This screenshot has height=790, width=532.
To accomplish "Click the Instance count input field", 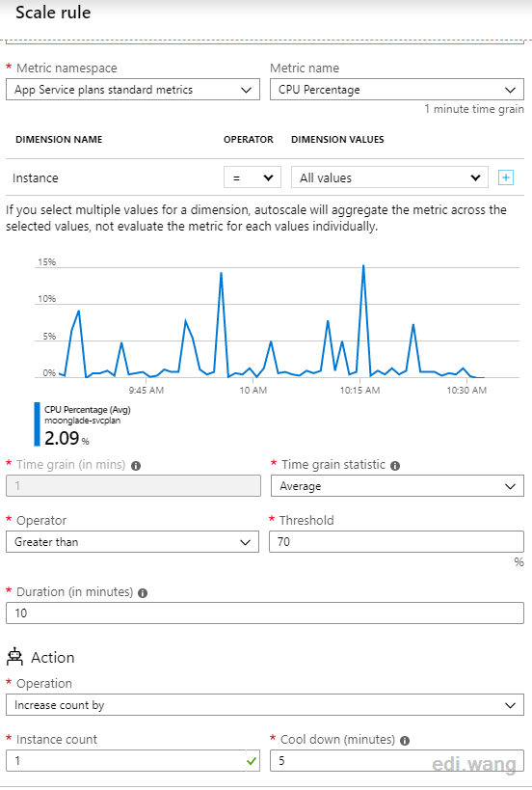I will coord(133,761).
